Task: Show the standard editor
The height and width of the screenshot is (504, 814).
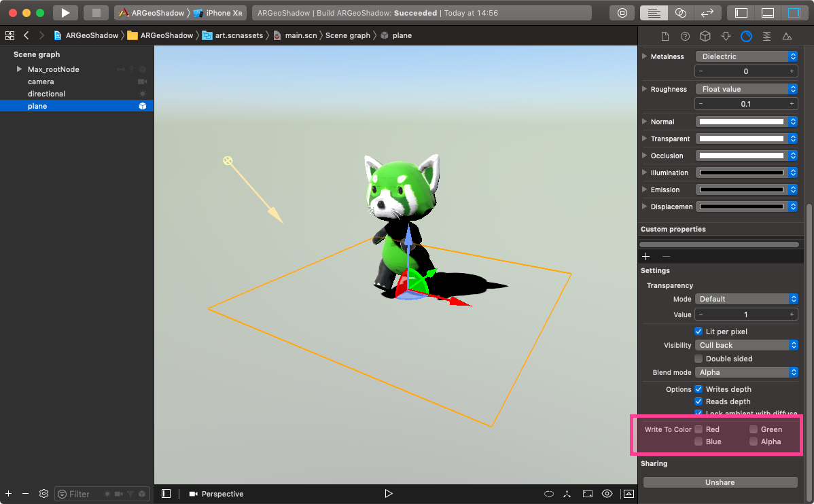Action: point(654,12)
